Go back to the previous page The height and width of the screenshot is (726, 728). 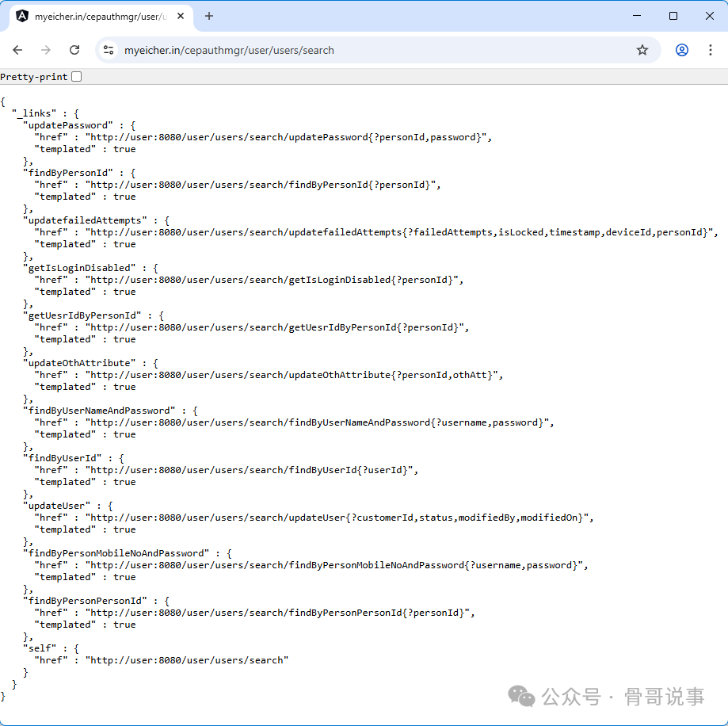tap(17, 50)
